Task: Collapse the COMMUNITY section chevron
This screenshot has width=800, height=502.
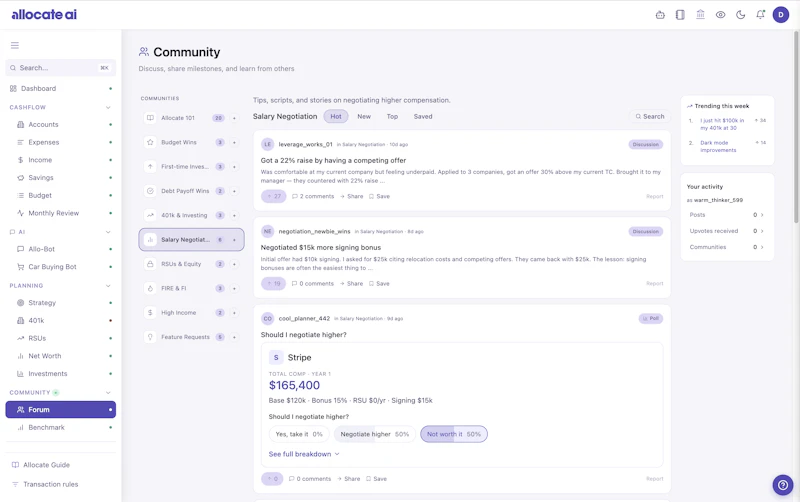Action: coord(108,393)
